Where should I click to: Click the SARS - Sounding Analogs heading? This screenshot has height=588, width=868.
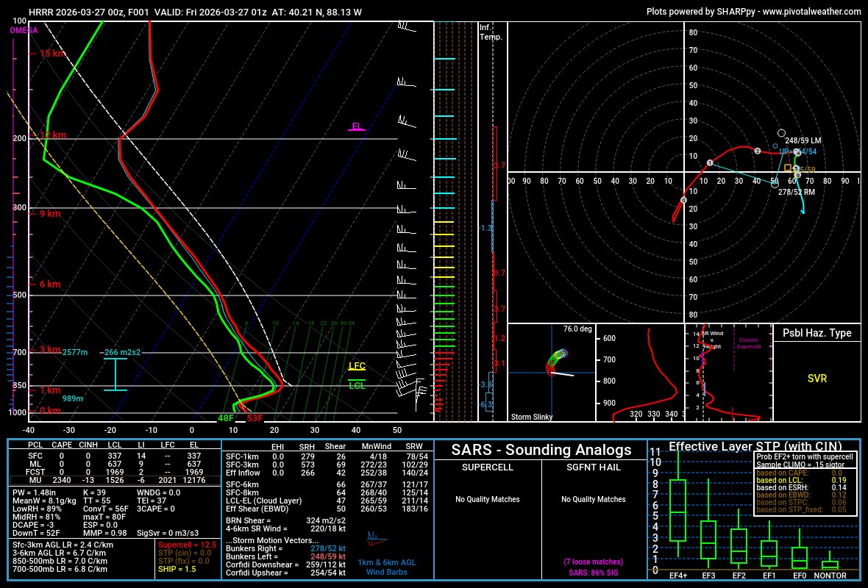pos(541,450)
